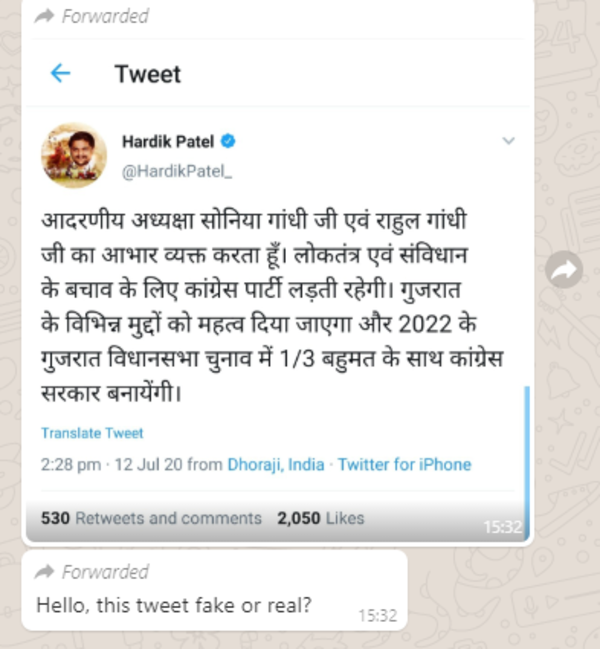The image size is (600, 649).
Task: Click the round forward-message arrow button
Action: [566, 269]
